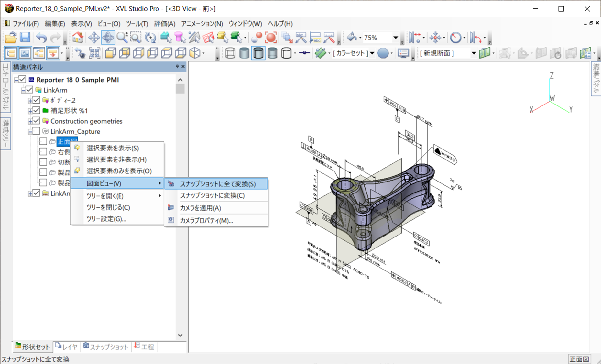
Task: Collapse the Reporter_18_0_Sample_PMI root node
Action: tap(16, 80)
